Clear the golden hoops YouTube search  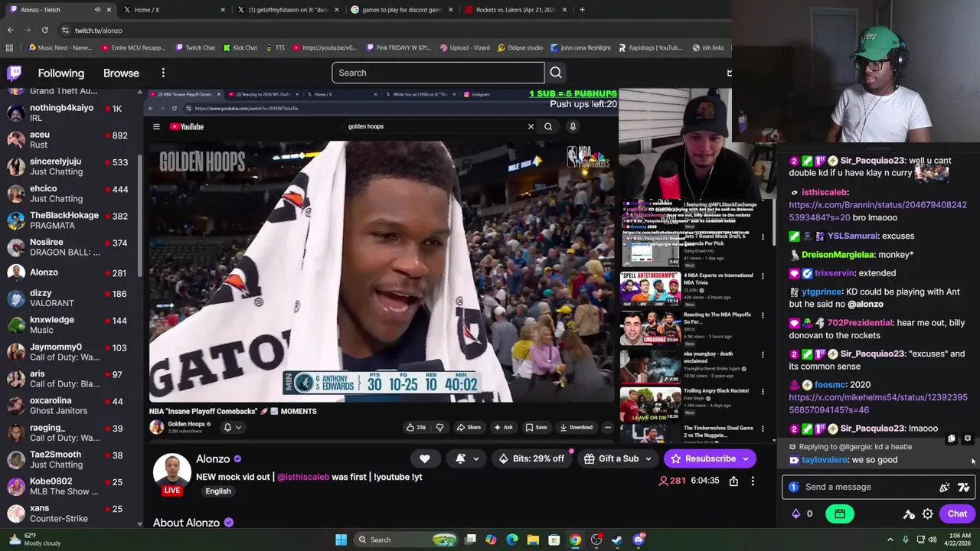(531, 127)
